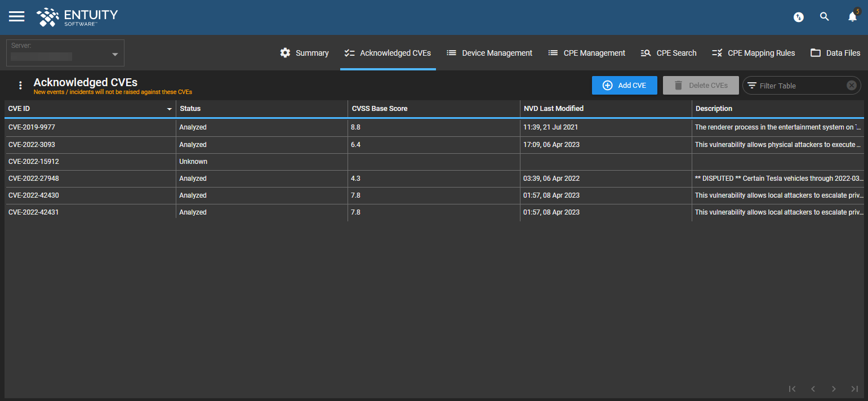The image size is (868, 401).
Task: Select row CVE-2022-3093
Action: pyautogui.click(x=434, y=145)
